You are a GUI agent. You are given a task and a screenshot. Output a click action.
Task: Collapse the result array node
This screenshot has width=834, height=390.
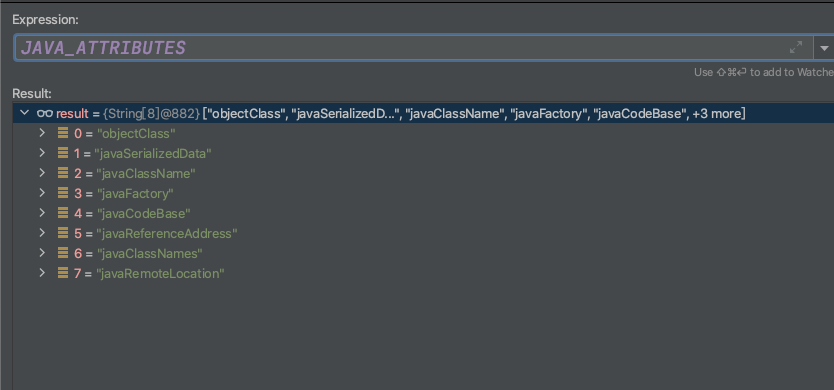pyautogui.click(x=23, y=113)
